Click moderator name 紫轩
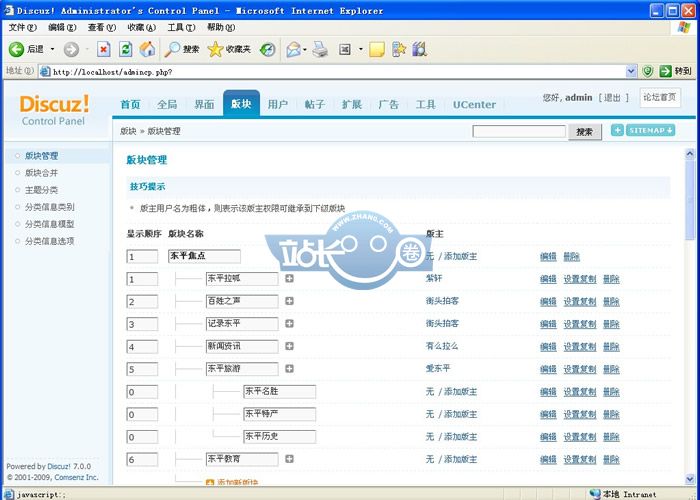The image size is (700, 500). 434,278
